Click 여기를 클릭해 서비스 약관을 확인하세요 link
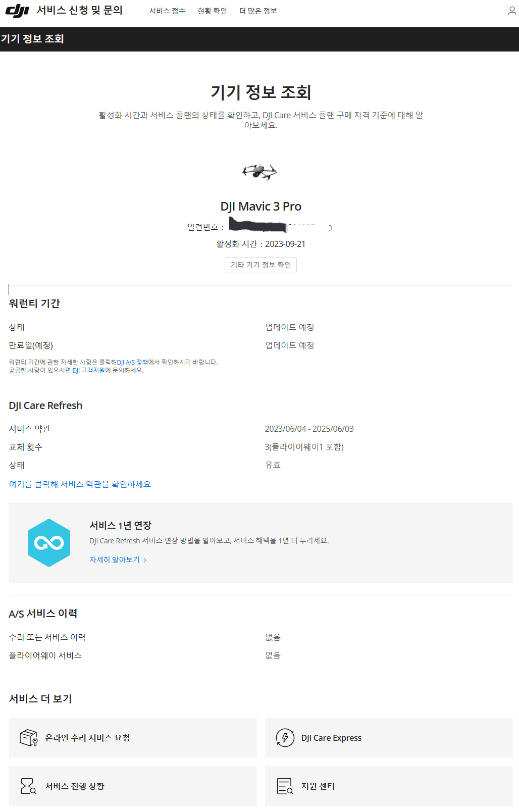The image size is (519, 812). [80, 484]
